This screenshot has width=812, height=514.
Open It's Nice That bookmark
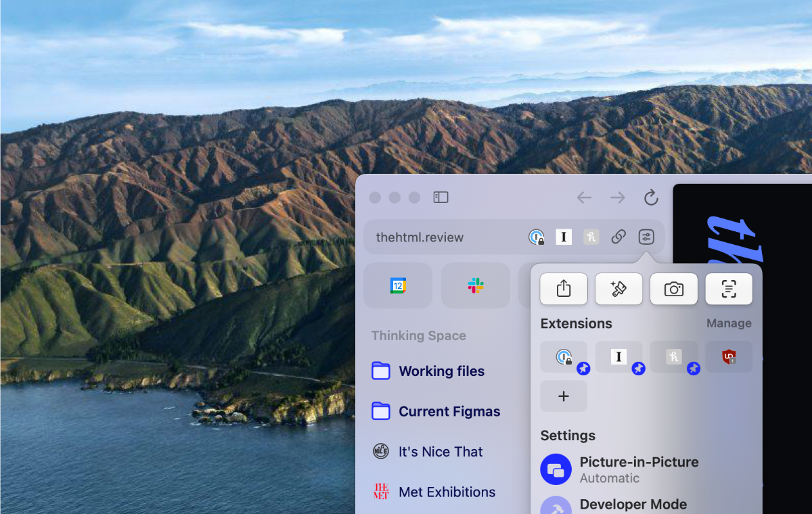(428, 452)
